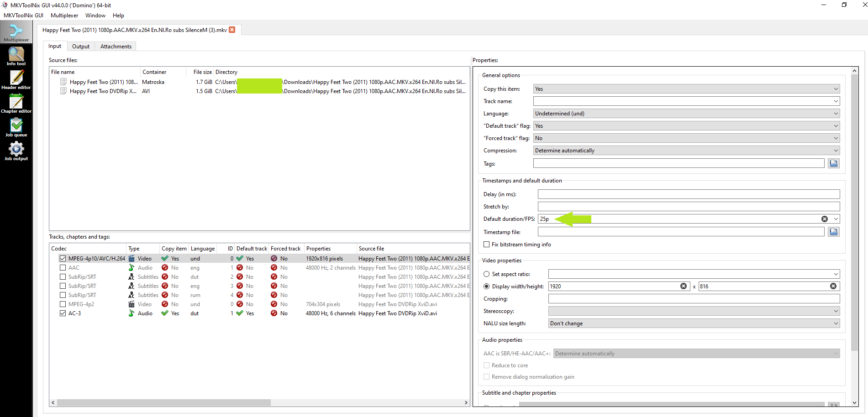Image resolution: width=868 pixels, height=417 pixels.
Task: Clear the display width value 1920
Action: [x=683, y=286]
